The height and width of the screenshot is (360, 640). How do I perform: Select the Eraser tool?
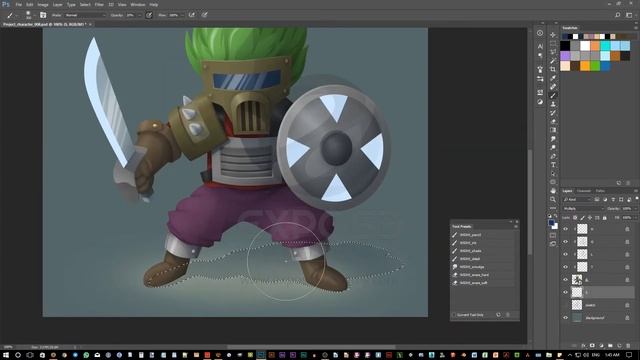553,121
